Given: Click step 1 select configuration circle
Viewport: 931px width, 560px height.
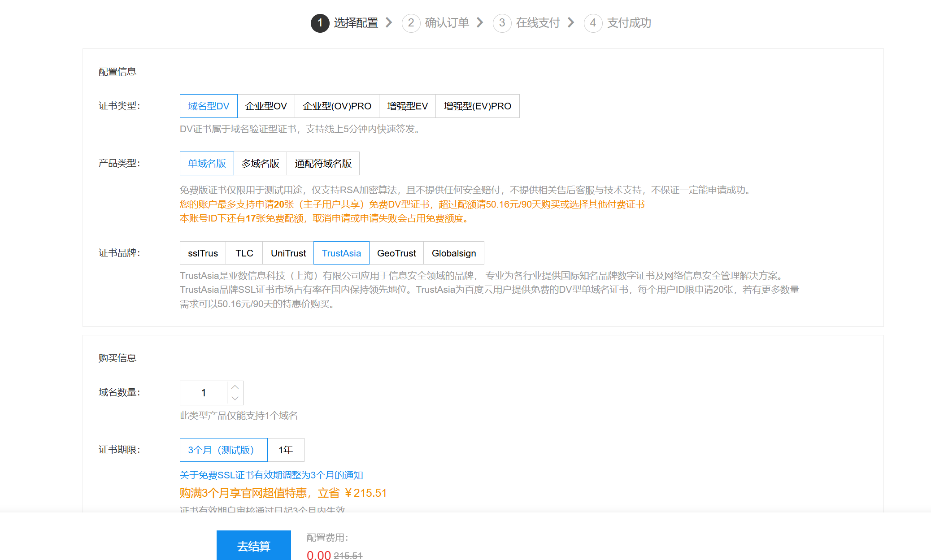Looking at the screenshot, I should click(320, 23).
